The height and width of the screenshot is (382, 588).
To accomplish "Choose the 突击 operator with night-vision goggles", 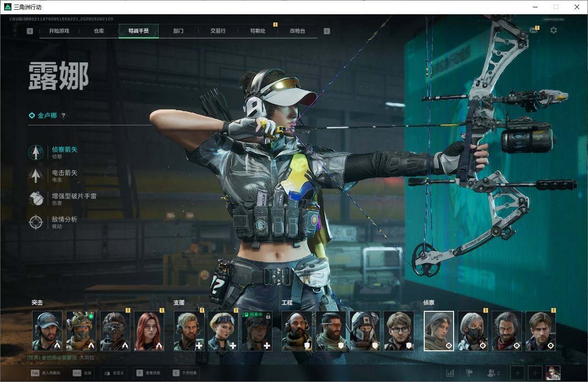I will pyautogui.click(x=115, y=331).
